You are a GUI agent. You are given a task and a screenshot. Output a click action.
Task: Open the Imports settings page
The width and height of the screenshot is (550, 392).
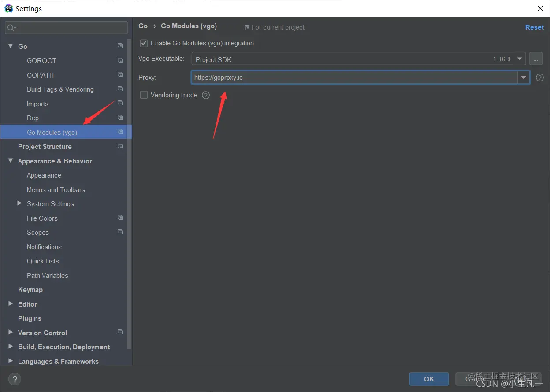pyautogui.click(x=37, y=104)
